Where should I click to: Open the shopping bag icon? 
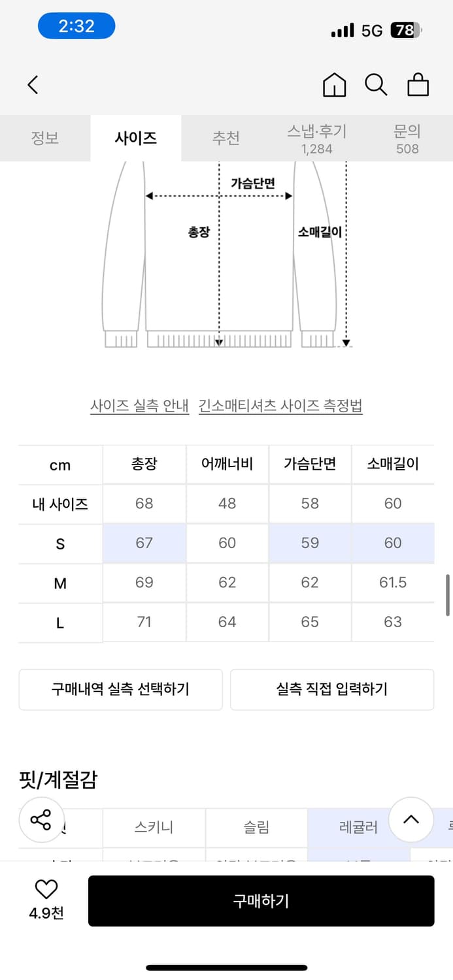tap(418, 85)
